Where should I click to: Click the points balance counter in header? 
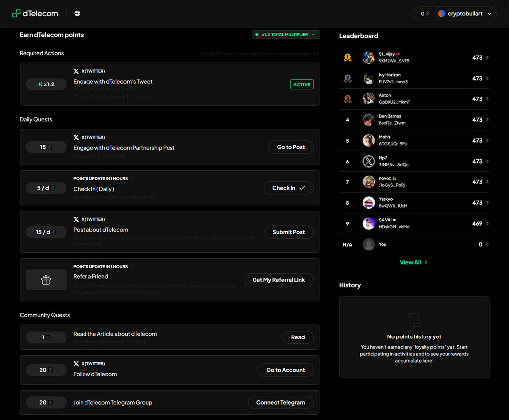point(424,14)
